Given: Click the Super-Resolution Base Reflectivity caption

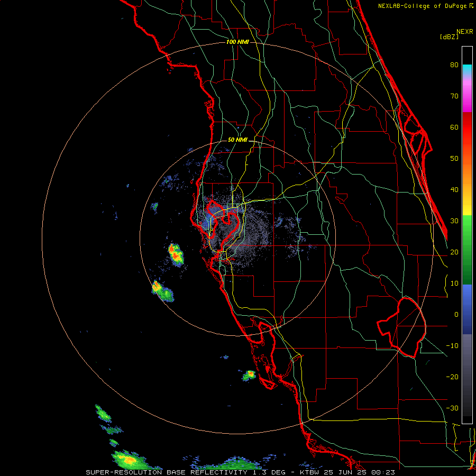Looking at the screenshot, I should 240,472.
